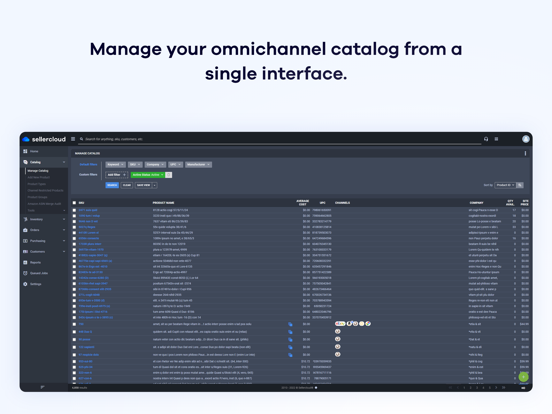Sort by Channels column header
Screen dimensions: 552x414
(x=343, y=203)
